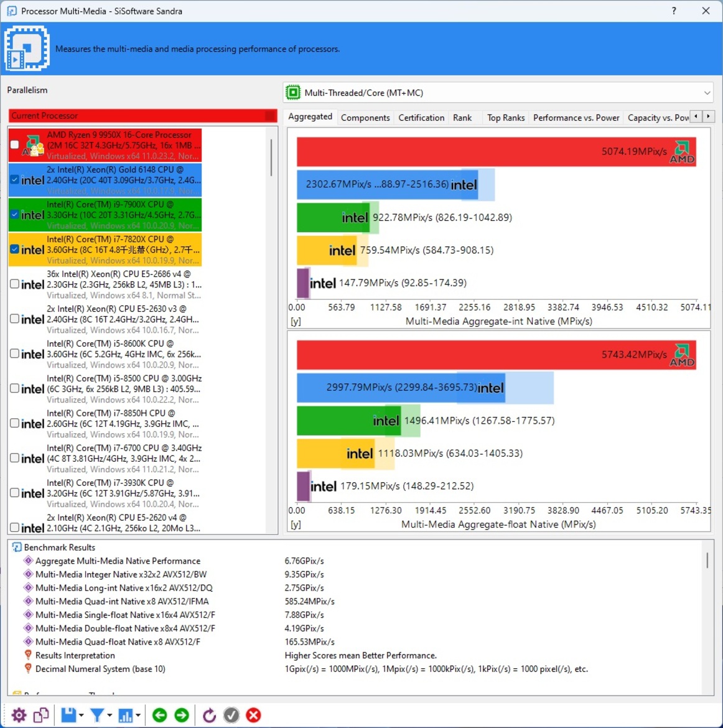Open options with the gear icon
The height and width of the screenshot is (728, 723).
coord(19,715)
